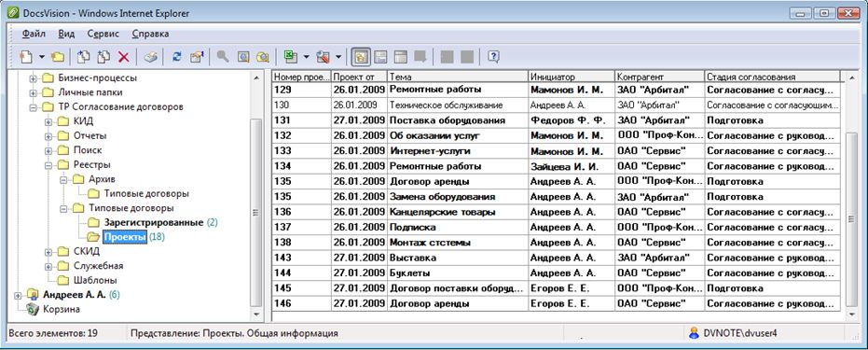Image resolution: width=868 pixels, height=350 pixels.
Task: Open the new document type dropdown arrow
Action: [x=42, y=57]
